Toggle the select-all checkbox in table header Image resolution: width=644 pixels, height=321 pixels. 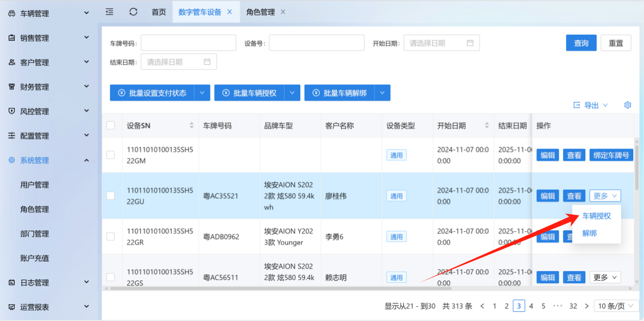pos(111,126)
